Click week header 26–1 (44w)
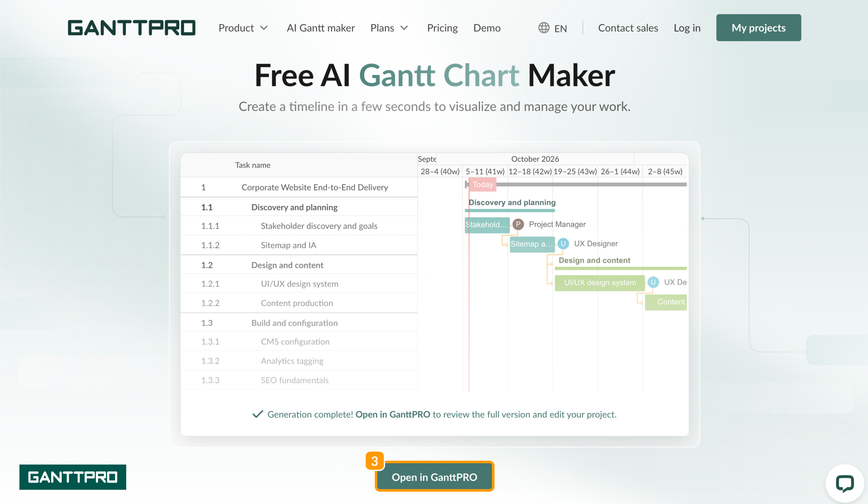Viewport: 868px width, 504px height. 620,171
